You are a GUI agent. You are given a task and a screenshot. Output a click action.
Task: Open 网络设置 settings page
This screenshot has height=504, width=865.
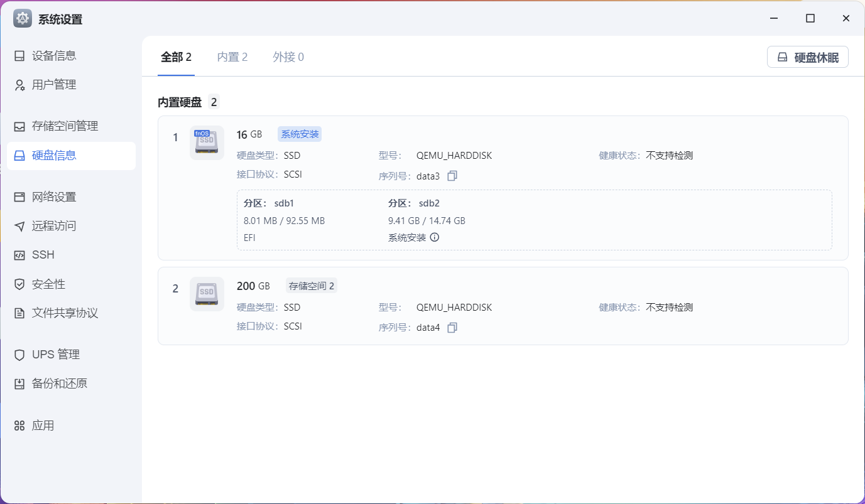(x=54, y=197)
